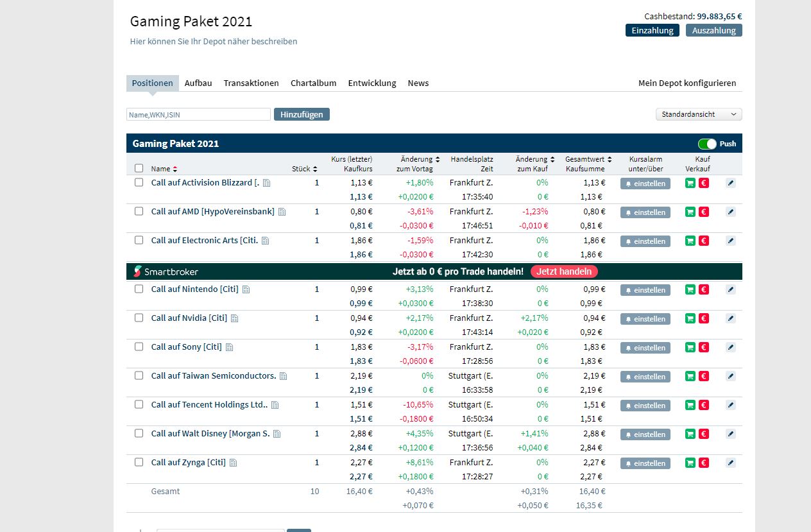Sort by Stück column arrows
This screenshot has height=532, width=811.
tap(315, 169)
